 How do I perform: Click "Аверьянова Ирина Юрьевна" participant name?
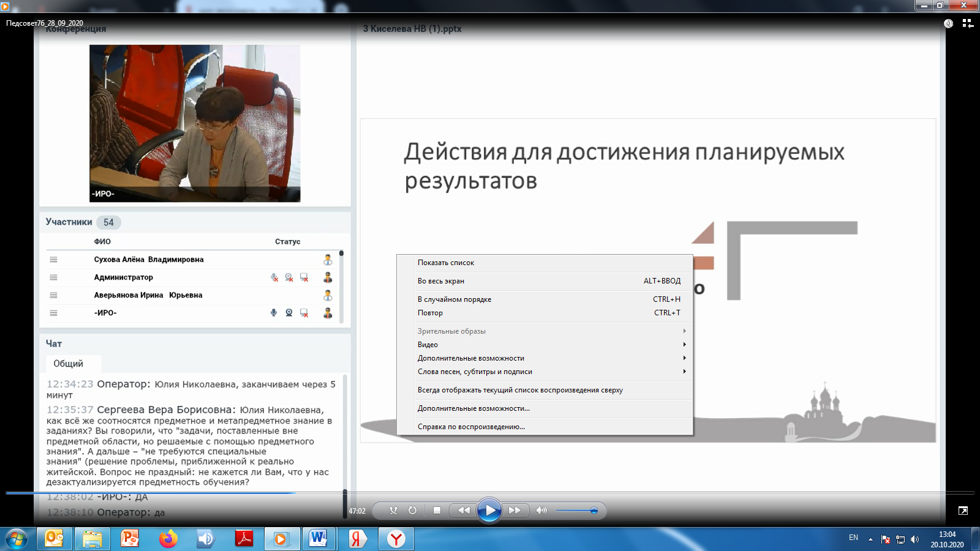click(x=148, y=295)
